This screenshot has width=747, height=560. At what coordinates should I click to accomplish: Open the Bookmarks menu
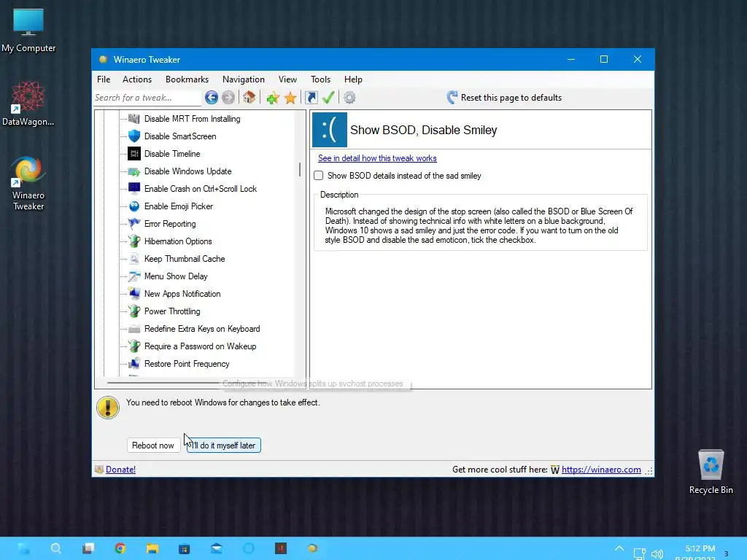[x=187, y=79]
